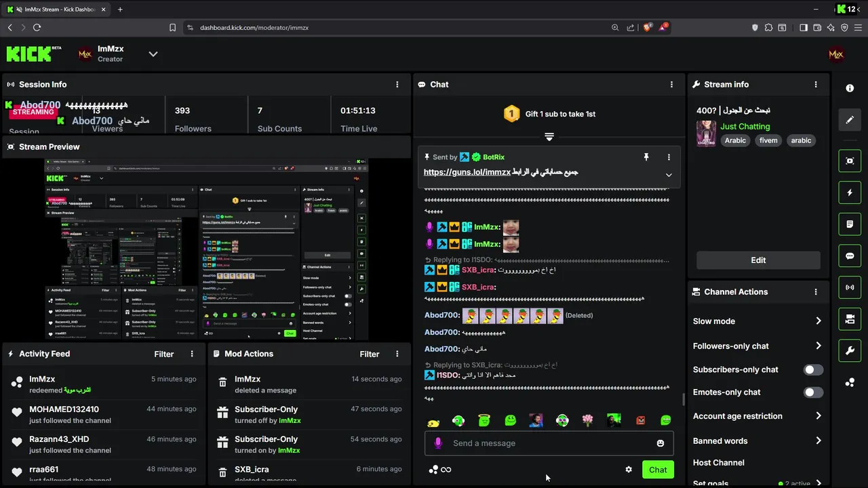Click Razann43_XHD in Activity Feed
Screen dimensions: 868x488
tap(59, 439)
